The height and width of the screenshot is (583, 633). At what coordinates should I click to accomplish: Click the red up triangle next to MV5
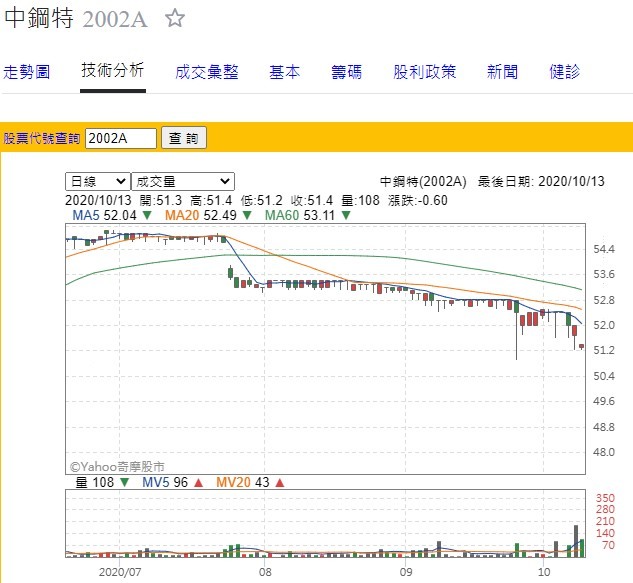(198, 482)
